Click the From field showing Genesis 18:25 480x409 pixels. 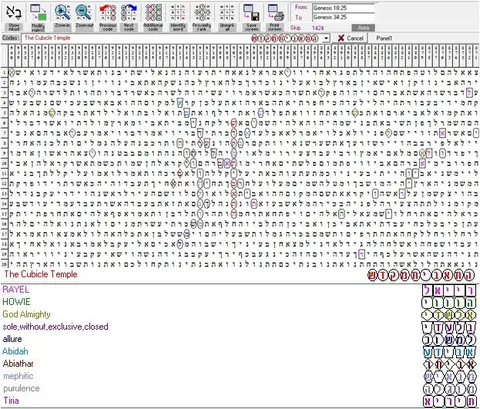tap(343, 7)
